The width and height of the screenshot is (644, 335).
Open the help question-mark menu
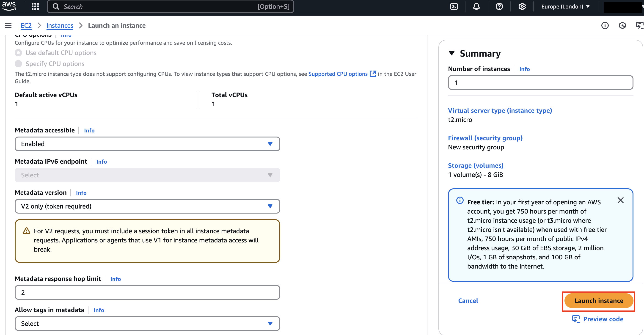[x=499, y=6]
